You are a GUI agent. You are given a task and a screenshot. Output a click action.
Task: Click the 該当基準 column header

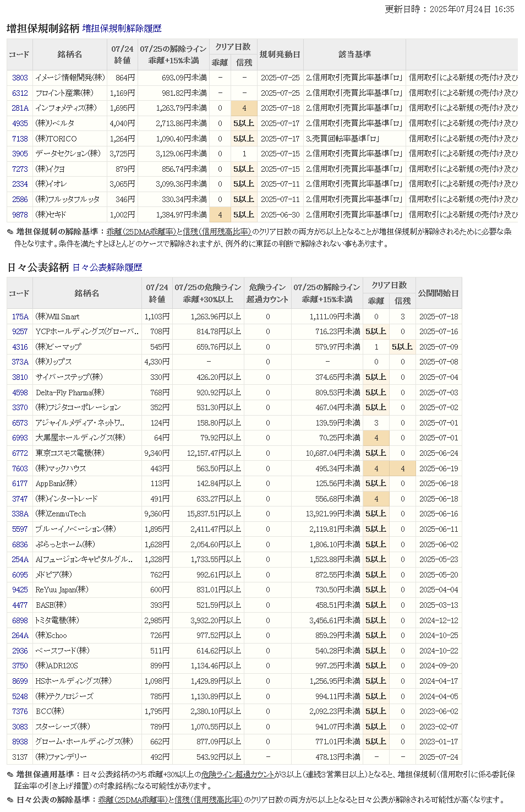tap(354, 55)
